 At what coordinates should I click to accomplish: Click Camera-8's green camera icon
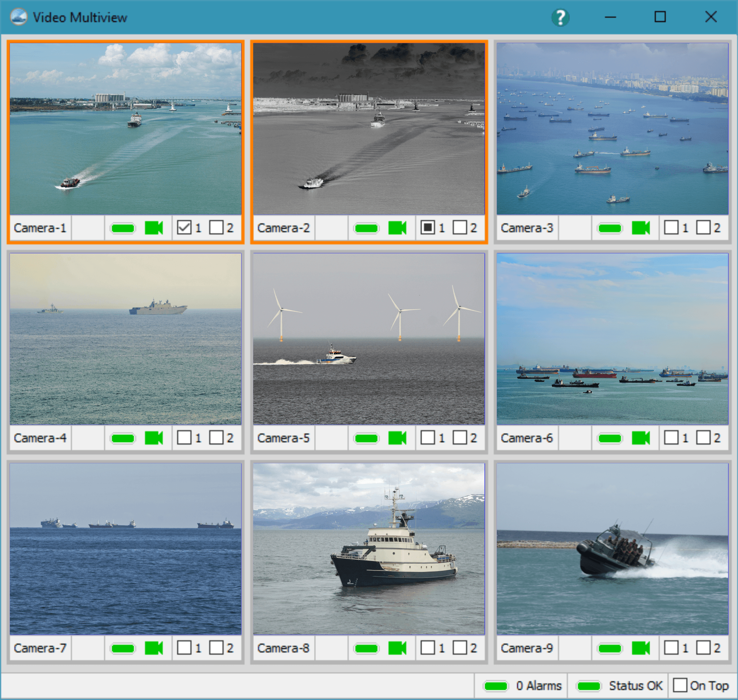pyautogui.click(x=397, y=648)
